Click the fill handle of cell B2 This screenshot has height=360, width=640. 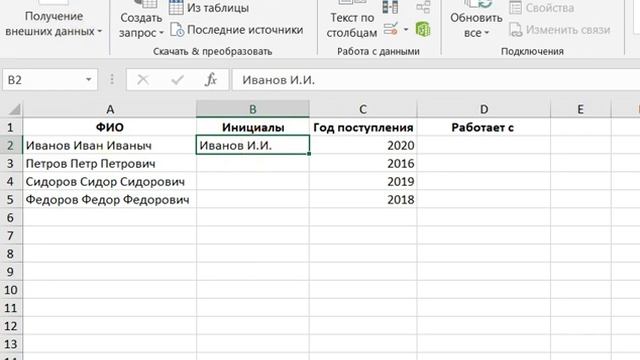[x=309, y=154]
